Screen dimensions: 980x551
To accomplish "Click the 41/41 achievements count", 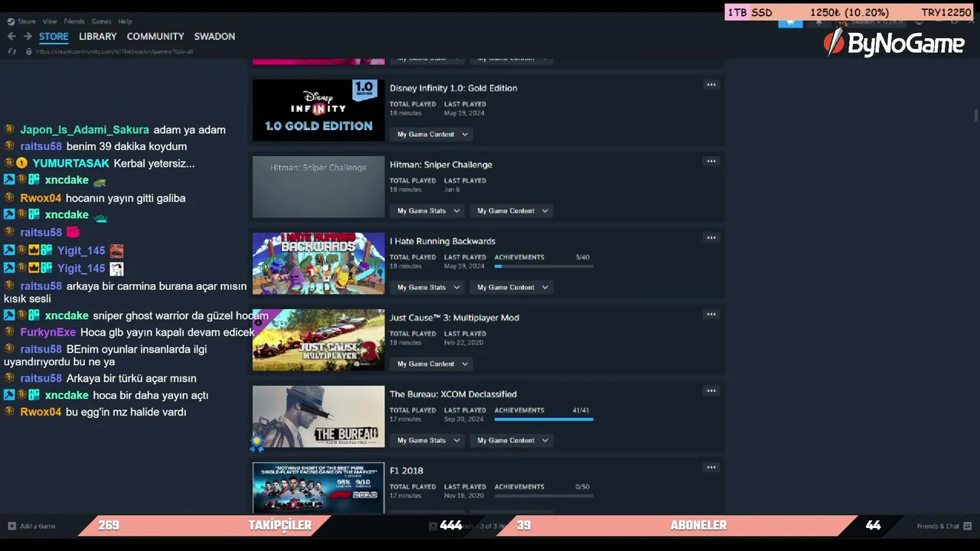I will pyautogui.click(x=580, y=410).
